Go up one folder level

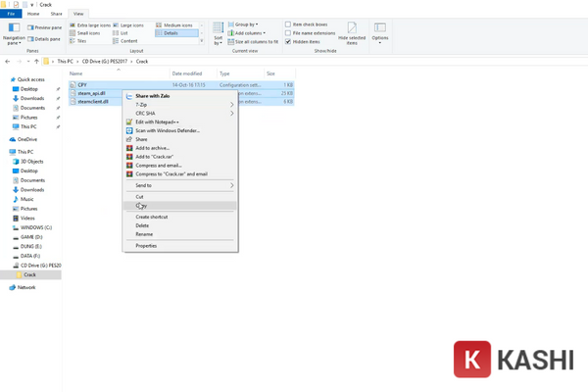click(36, 61)
